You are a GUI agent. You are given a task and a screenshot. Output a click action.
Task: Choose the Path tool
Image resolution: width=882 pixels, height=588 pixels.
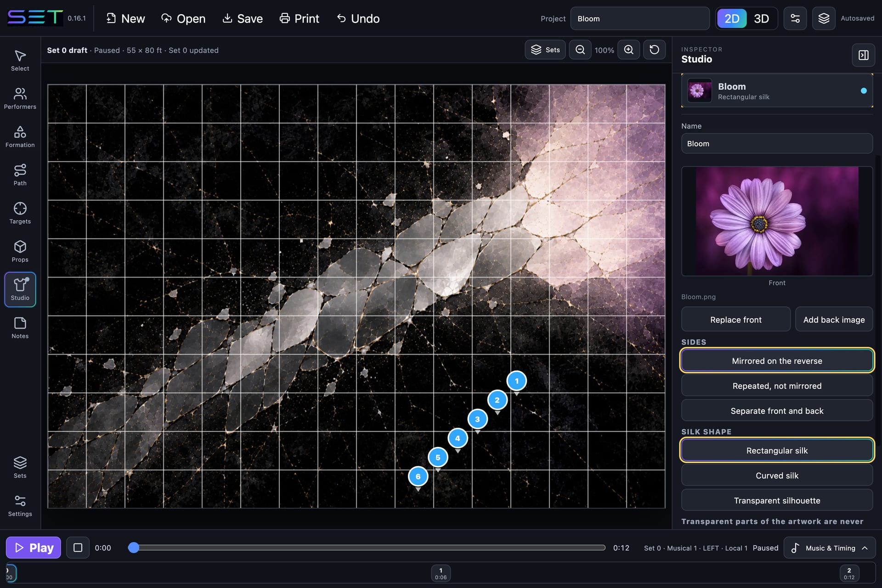click(20, 175)
